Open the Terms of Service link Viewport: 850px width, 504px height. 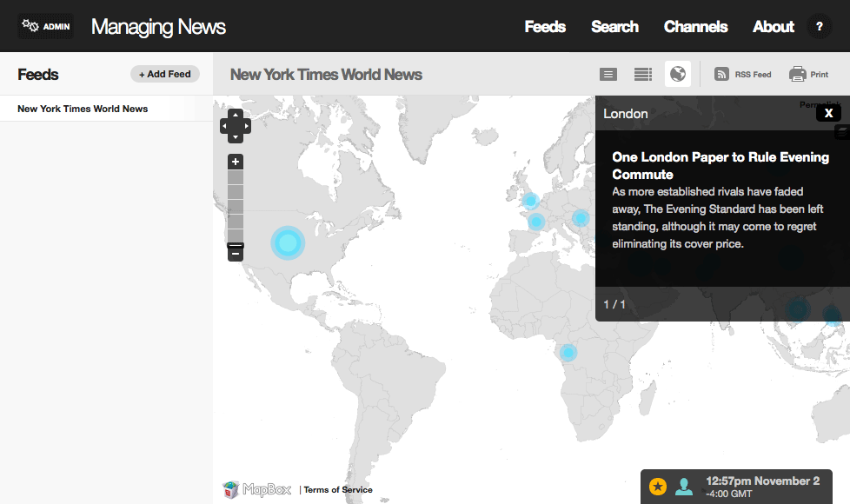point(338,489)
